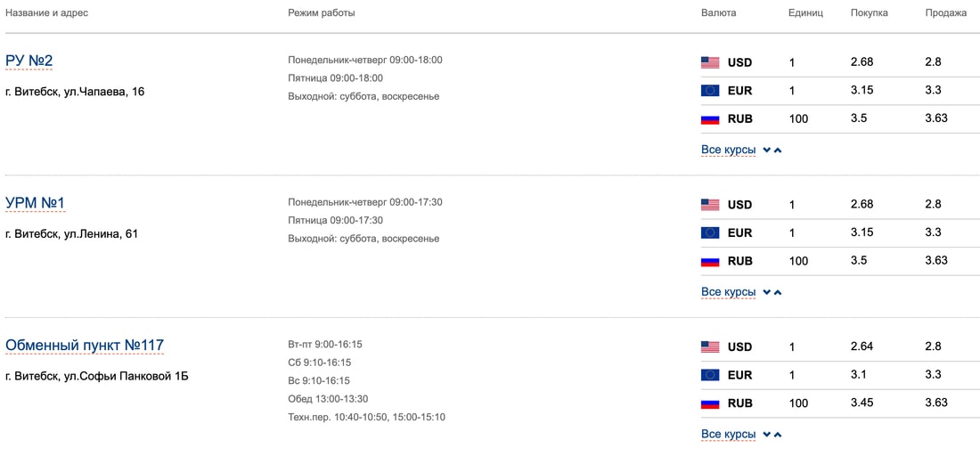Click the 'Продажа' column header

click(x=945, y=13)
